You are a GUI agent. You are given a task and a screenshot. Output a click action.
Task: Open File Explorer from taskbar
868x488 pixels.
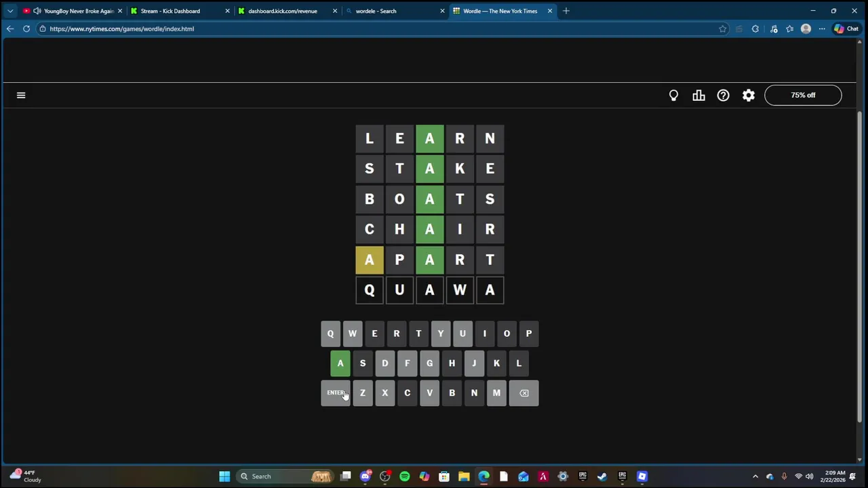(x=464, y=476)
